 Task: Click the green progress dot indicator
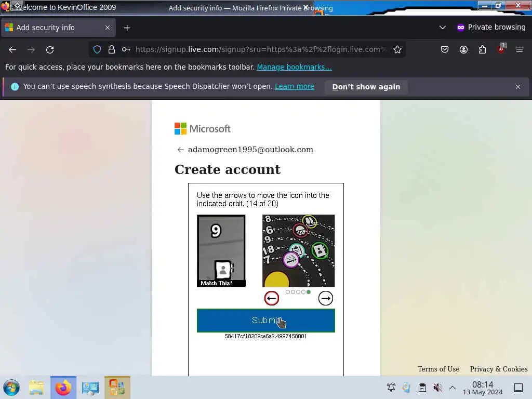point(309,292)
